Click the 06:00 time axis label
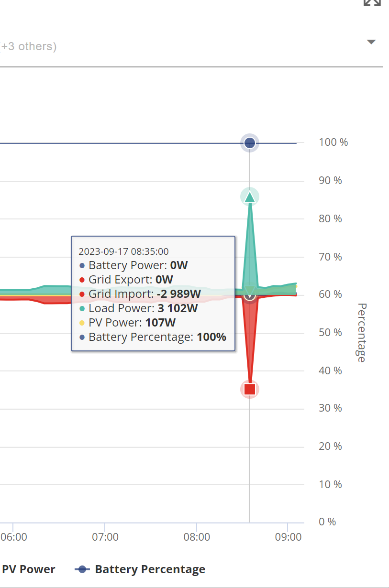Viewport: 389px width, 588px height. pos(14,537)
